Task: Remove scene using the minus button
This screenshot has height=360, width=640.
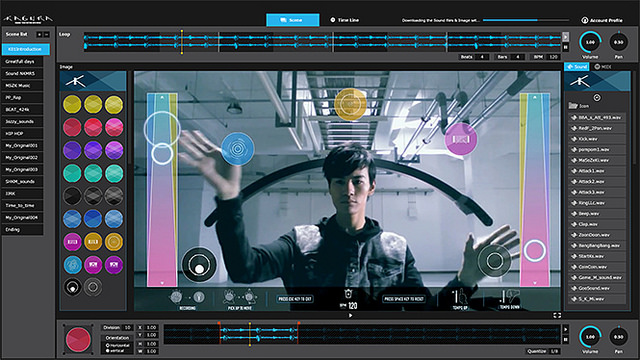Action: (x=47, y=35)
